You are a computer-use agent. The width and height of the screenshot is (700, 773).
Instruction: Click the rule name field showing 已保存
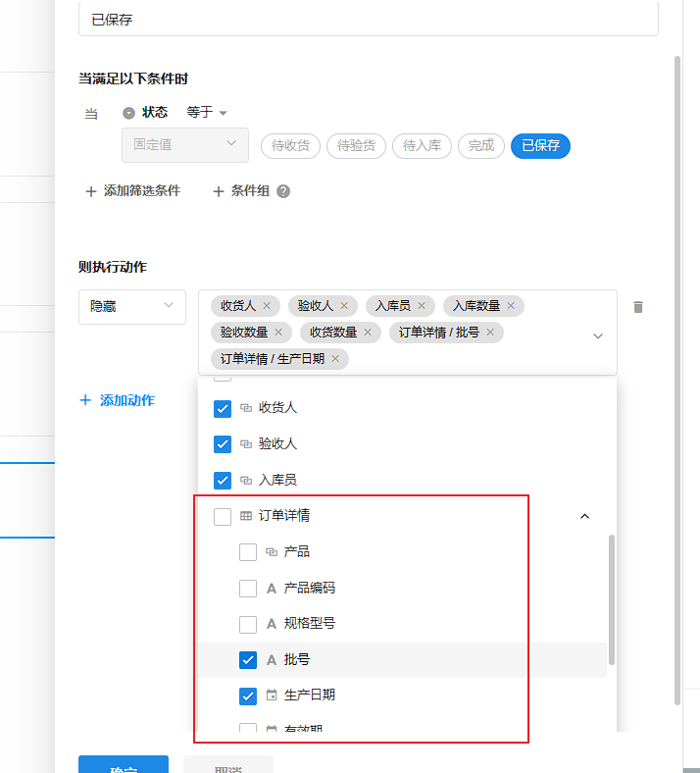(x=368, y=19)
